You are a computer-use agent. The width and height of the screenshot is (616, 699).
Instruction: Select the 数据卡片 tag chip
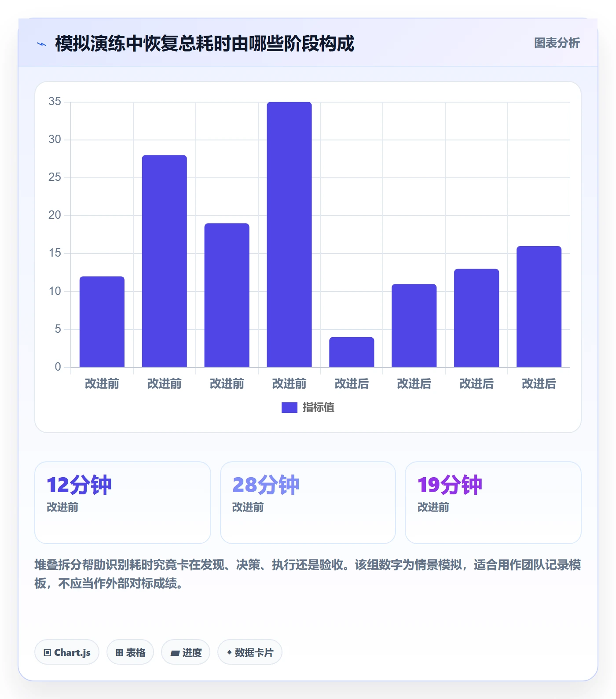[x=250, y=652]
